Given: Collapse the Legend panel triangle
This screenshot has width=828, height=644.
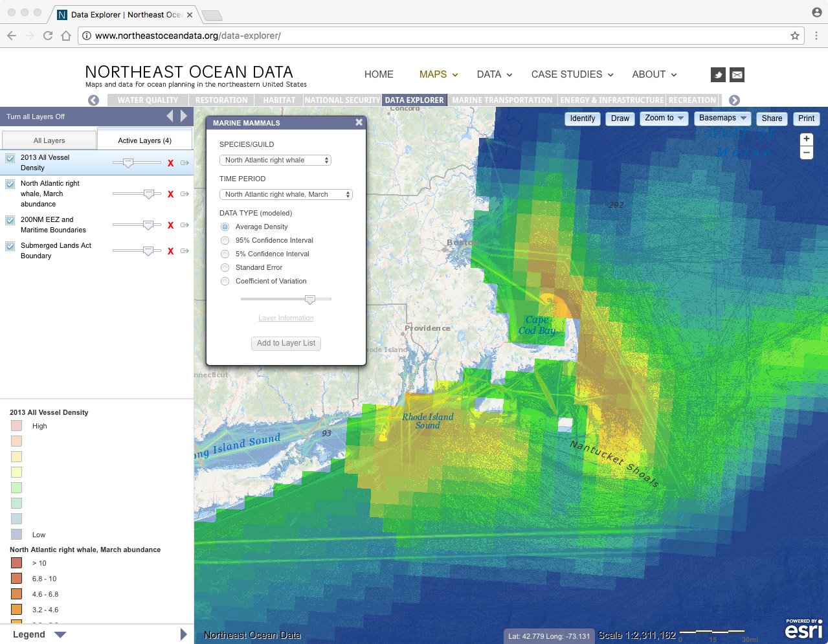Looking at the screenshot, I should click(60, 635).
